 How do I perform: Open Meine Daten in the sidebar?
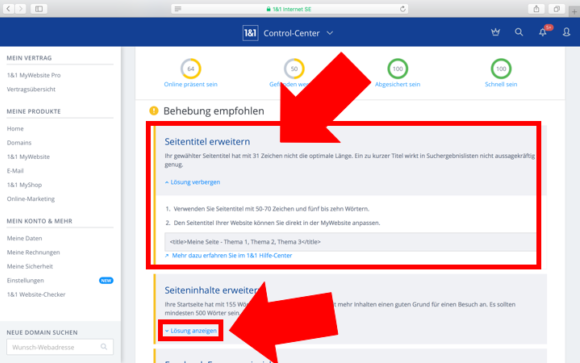(x=24, y=238)
